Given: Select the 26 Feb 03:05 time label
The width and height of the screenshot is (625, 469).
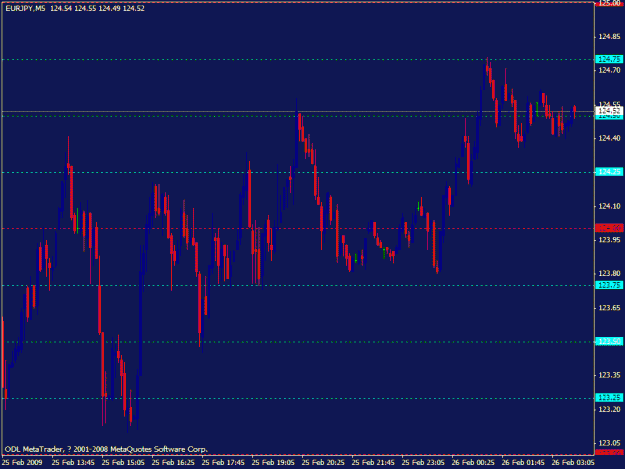Looking at the screenshot, I should click(x=573, y=462).
